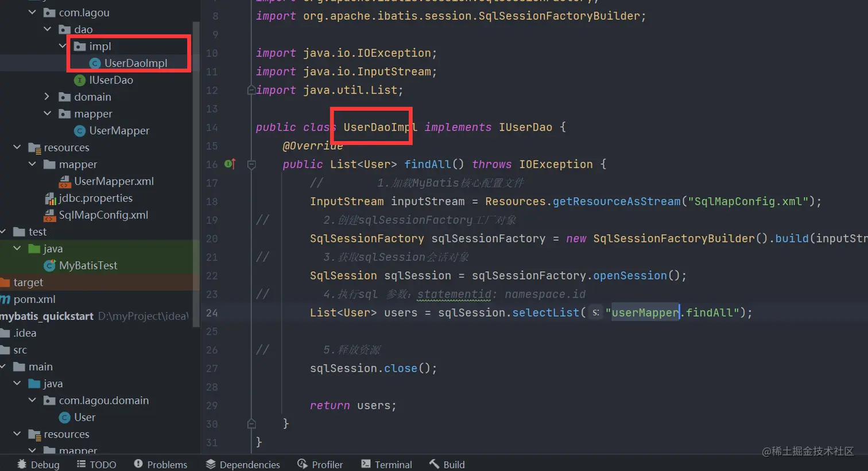
Task: Click the sqlSession.close() call on line 27
Action: 373,368
